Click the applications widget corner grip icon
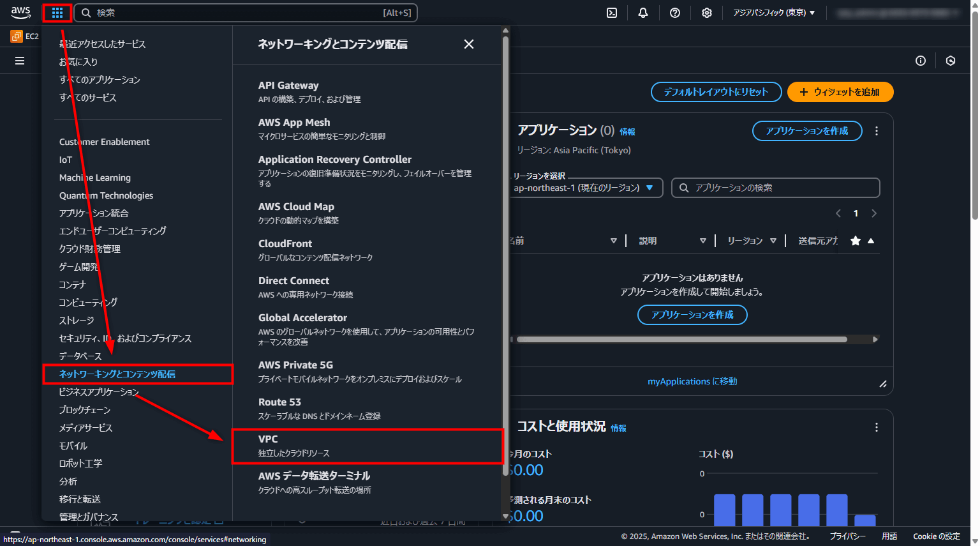This screenshot has height=546, width=980. [x=883, y=384]
